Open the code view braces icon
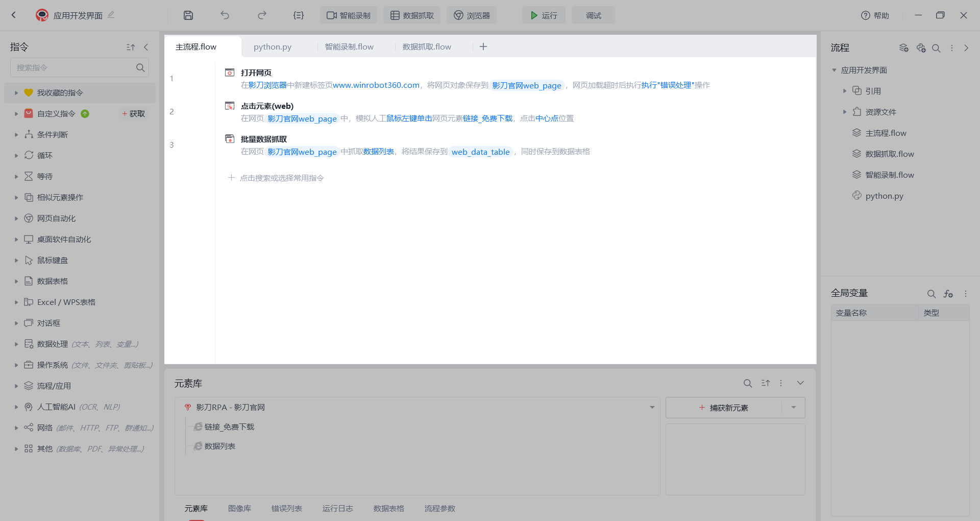Image resolution: width=980 pixels, height=521 pixels. [299, 15]
